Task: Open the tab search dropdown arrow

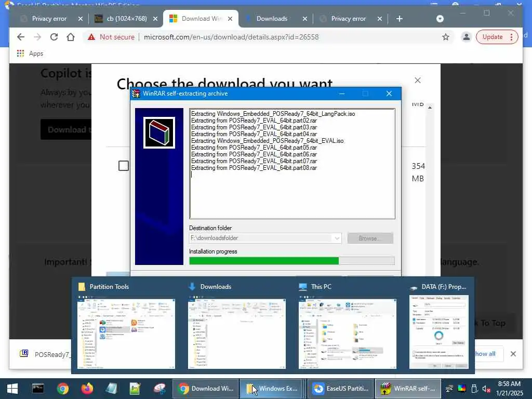Action: (x=440, y=19)
